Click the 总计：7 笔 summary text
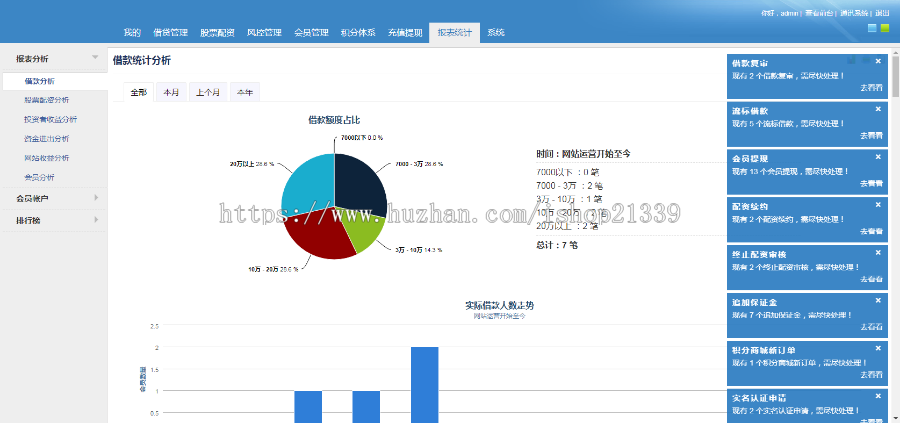 pyautogui.click(x=557, y=245)
